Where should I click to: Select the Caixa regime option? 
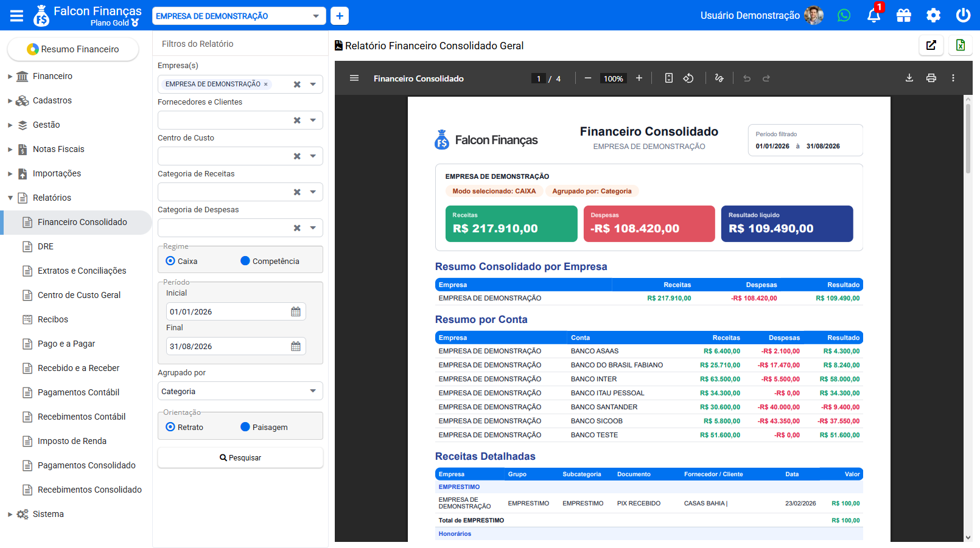coord(170,261)
